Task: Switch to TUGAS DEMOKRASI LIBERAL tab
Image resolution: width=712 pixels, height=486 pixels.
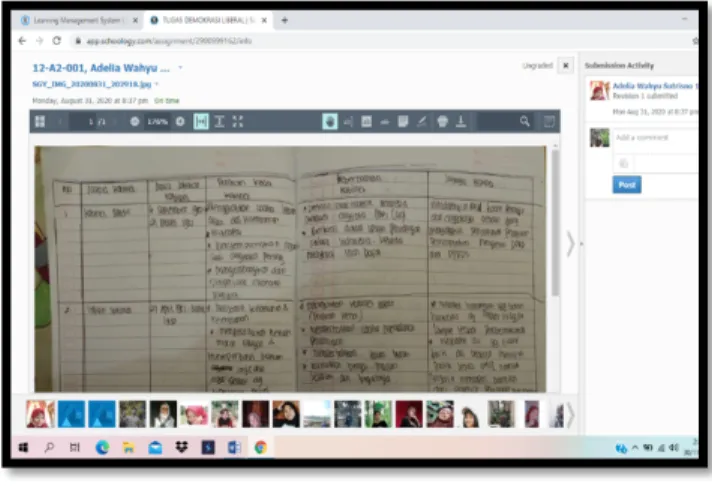Action: 207,20
